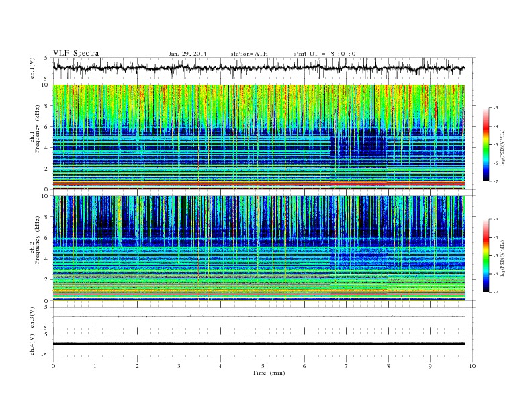Click the "2" tick on the time axis
This screenshot has height=411, width=532.
[137, 366]
